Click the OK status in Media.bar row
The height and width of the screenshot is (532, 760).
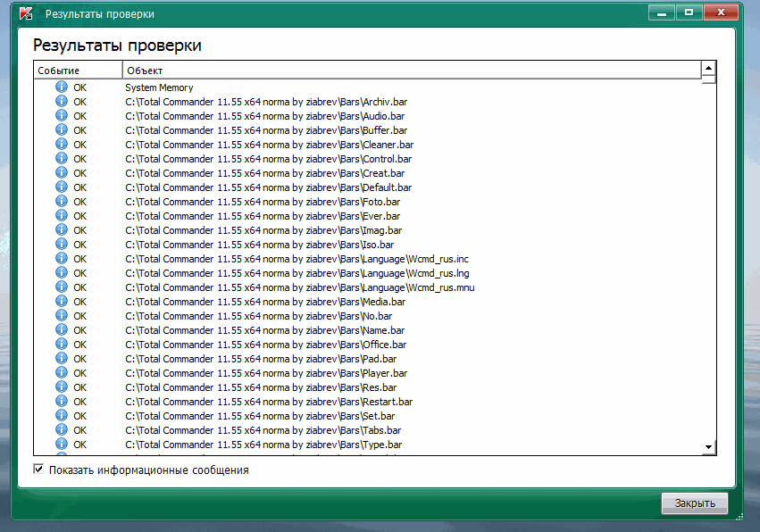pyautogui.click(x=80, y=302)
